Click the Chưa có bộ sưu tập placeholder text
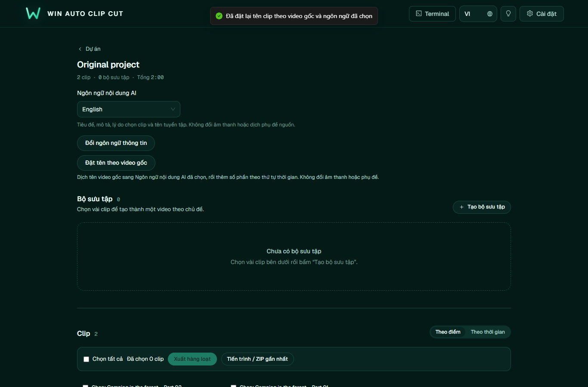588x387 pixels. (x=294, y=251)
